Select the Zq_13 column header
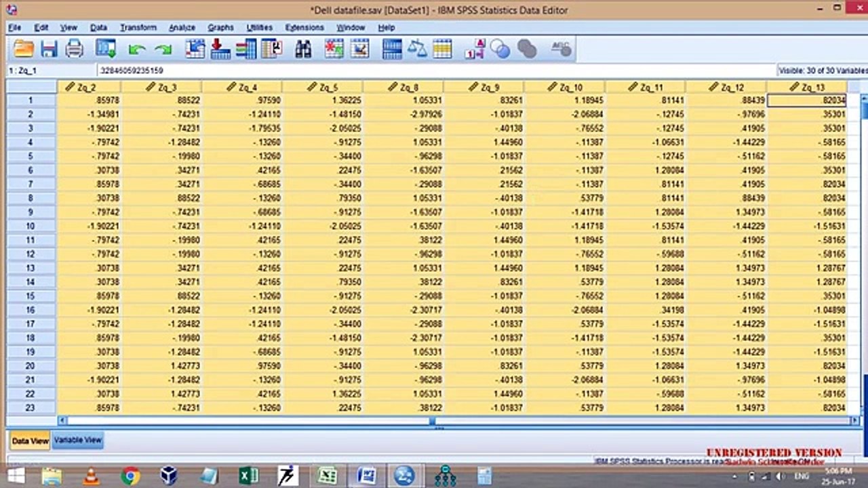 (x=806, y=87)
